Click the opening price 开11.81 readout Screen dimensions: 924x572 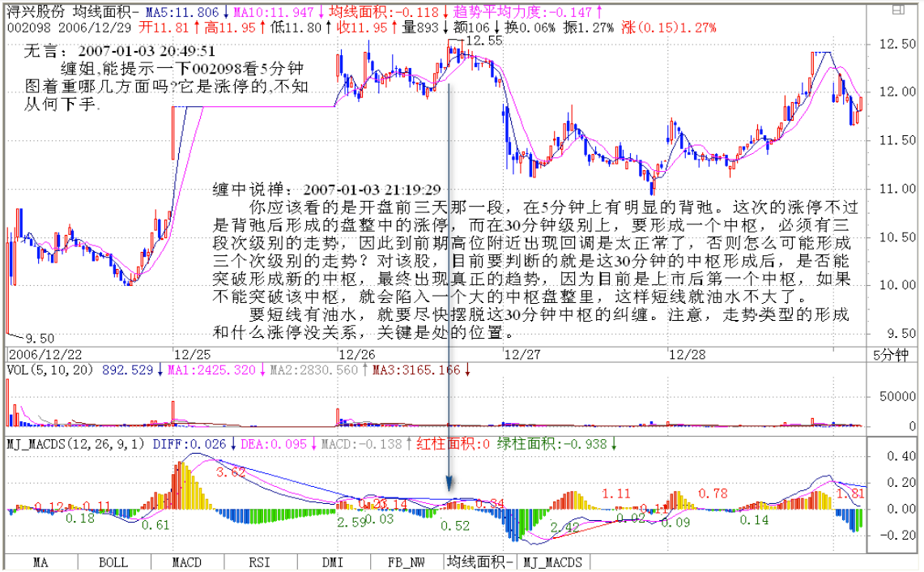[164, 27]
